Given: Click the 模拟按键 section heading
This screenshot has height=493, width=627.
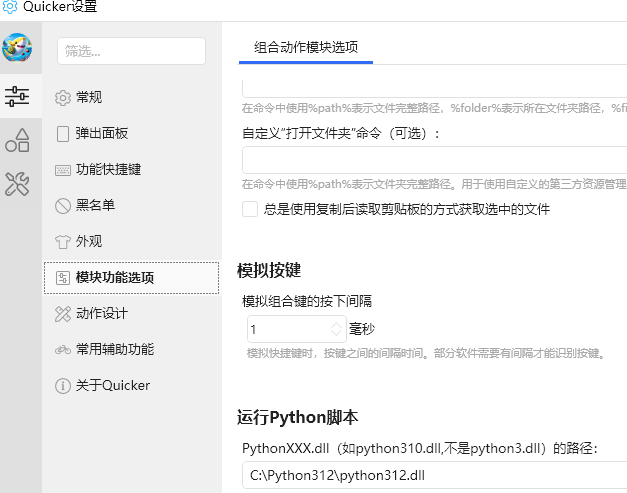Looking at the screenshot, I should pos(269,270).
